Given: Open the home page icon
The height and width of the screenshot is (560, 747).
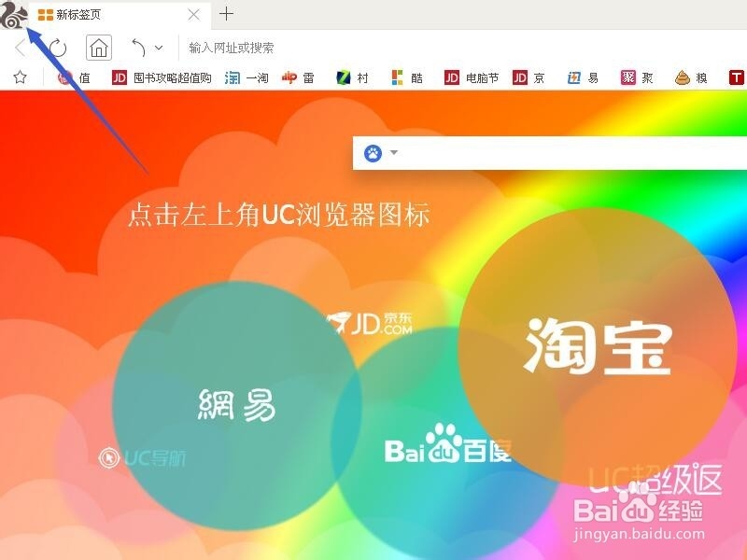Looking at the screenshot, I should pos(99,48).
